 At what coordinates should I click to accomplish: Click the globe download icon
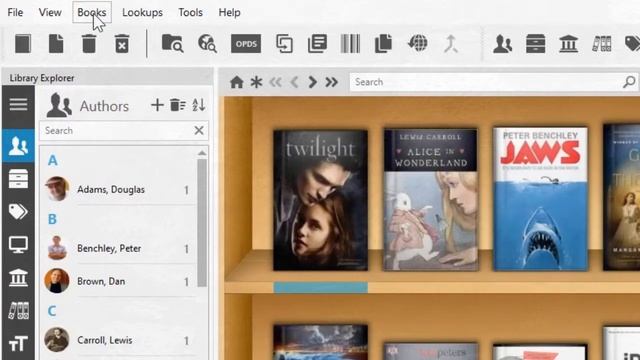click(x=418, y=44)
